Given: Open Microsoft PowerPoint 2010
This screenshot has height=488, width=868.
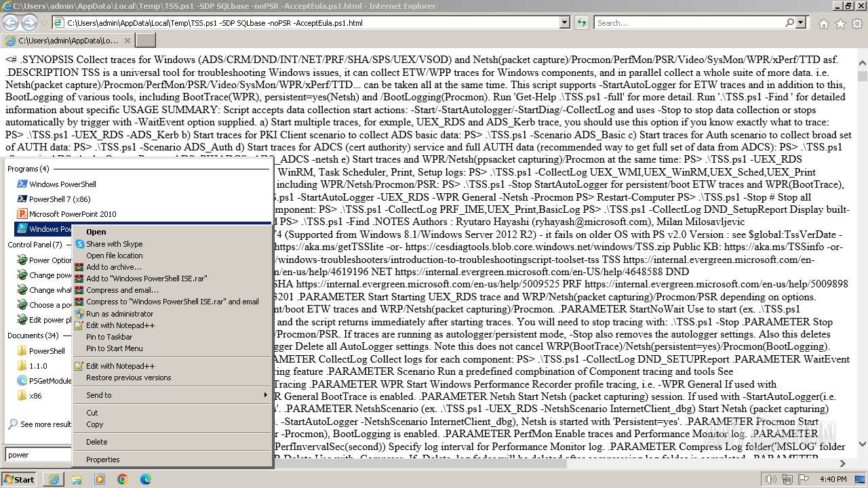Looking at the screenshot, I should point(66,214).
